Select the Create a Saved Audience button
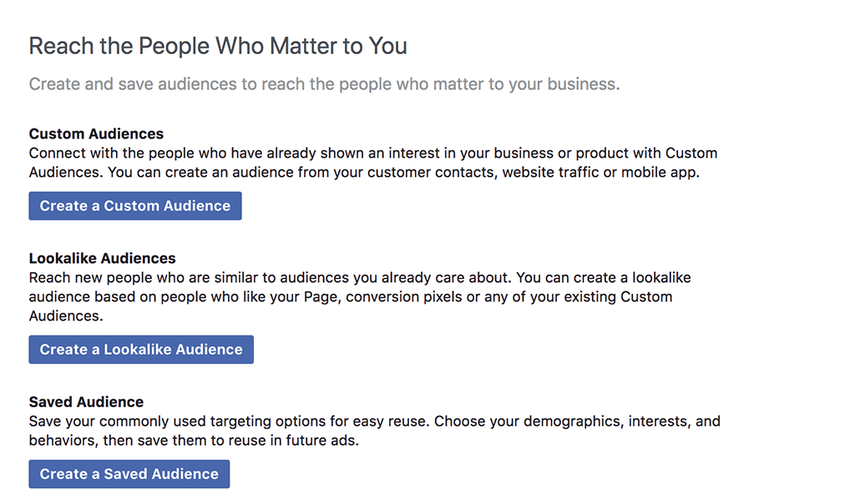The width and height of the screenshot is (855, 504). [x=129, y=474]
